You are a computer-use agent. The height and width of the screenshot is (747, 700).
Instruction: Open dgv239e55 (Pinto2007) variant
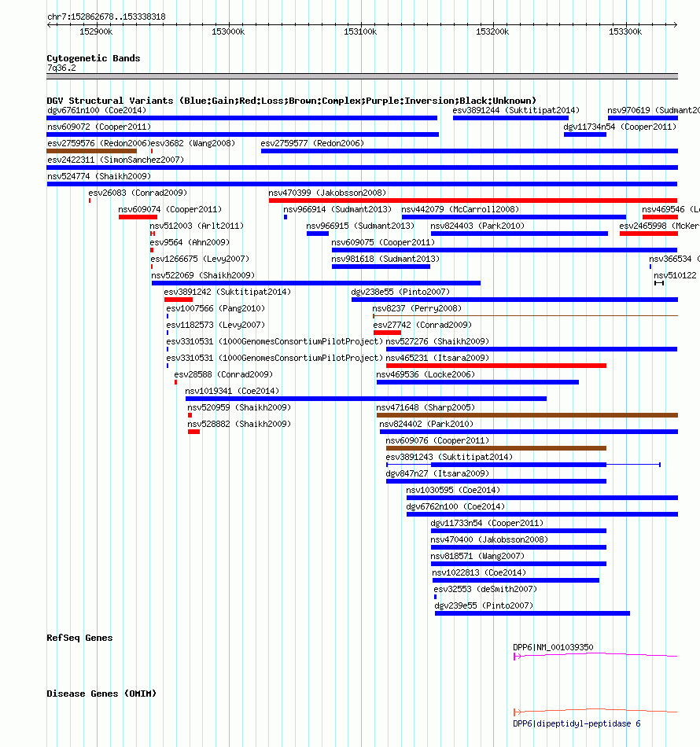coord(532,613)
